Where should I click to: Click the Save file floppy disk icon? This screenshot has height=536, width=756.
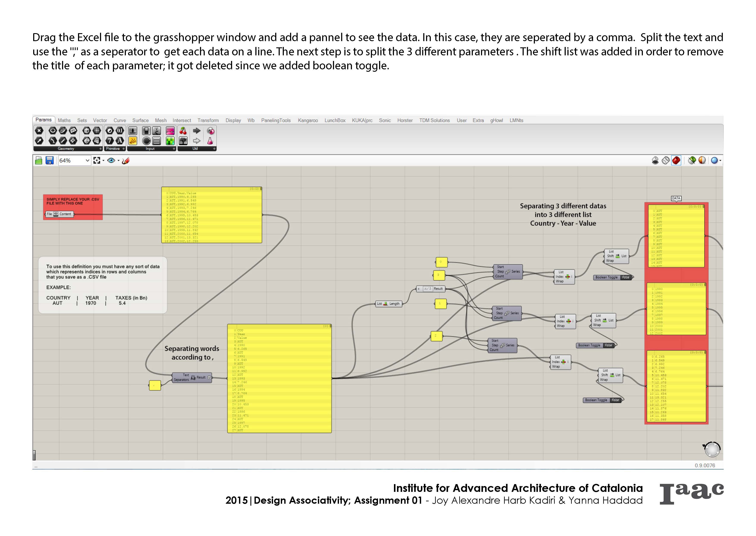point(50,160)
